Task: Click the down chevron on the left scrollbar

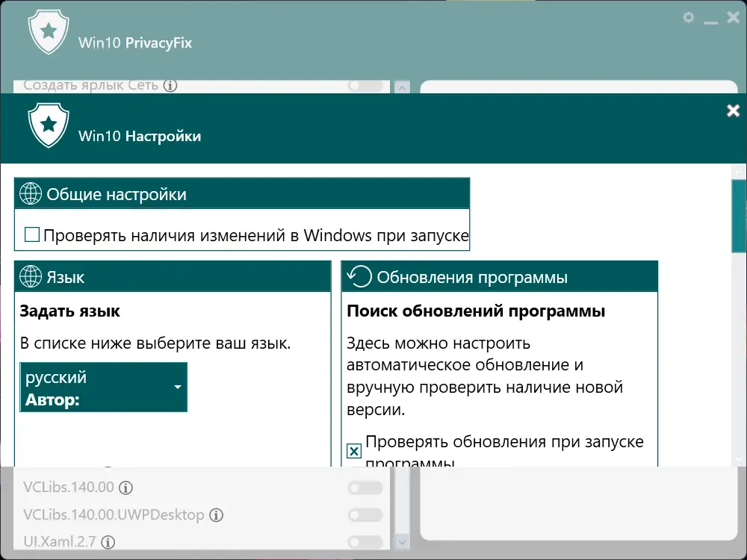Action: tap(401, 543)
